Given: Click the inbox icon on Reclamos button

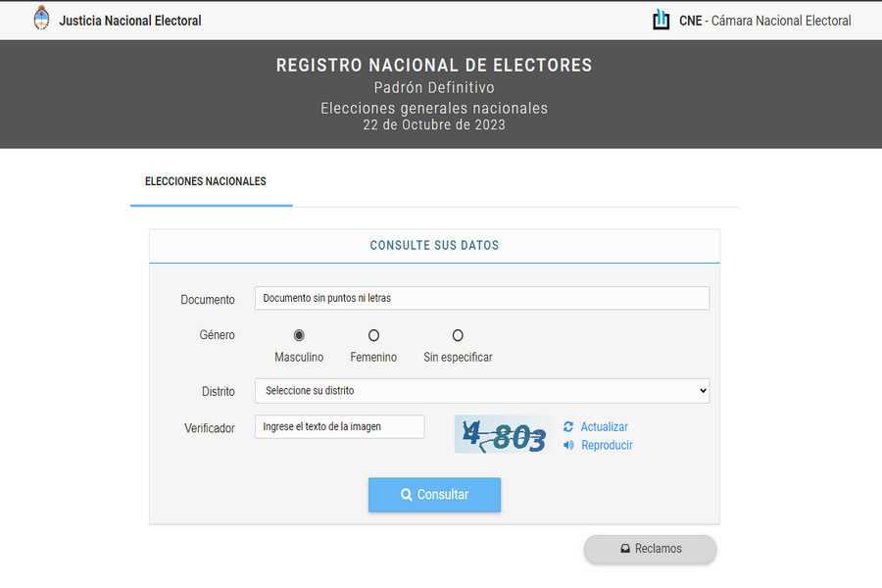Looking at the screenshot, I should (625, 549).
